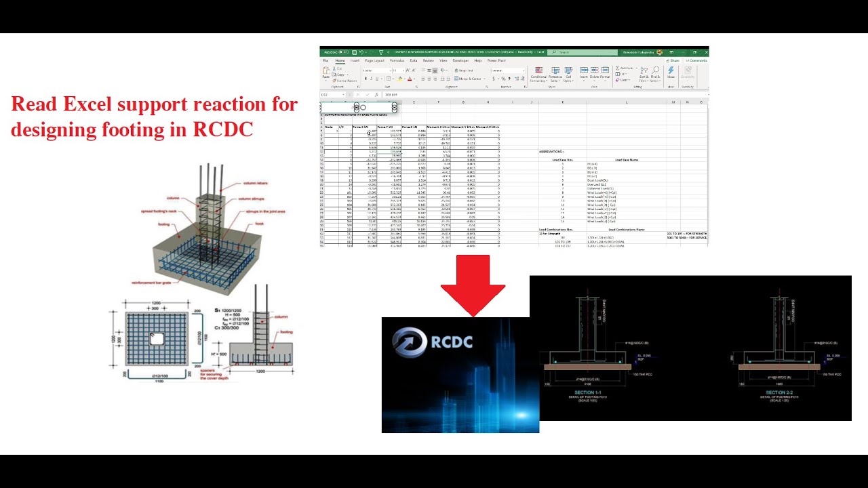This screenshot has height=488, width=868.
Task: Select the 'Dead Load (DL)' cell
Action: tap(597, 180)
